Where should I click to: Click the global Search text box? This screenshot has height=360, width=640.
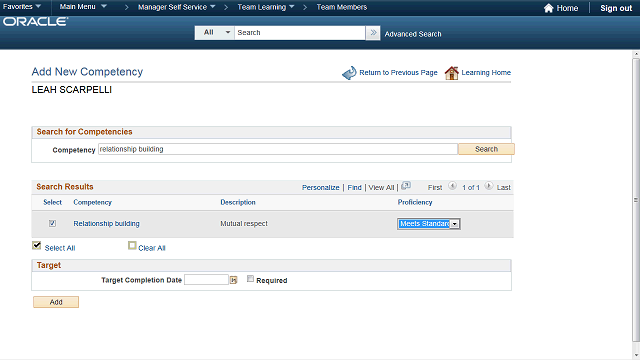(x=300, y=33)
